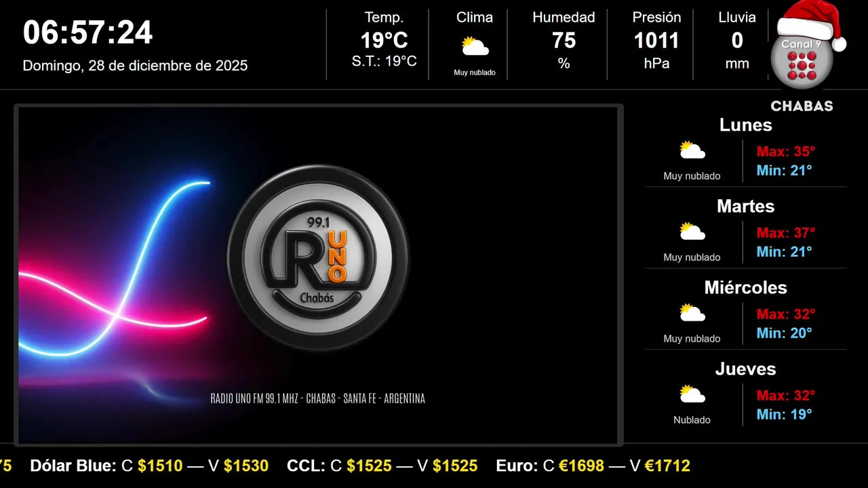Click the Euro label in ticker
This screenshot has width=868, height=488.
(x=517, y=466)
